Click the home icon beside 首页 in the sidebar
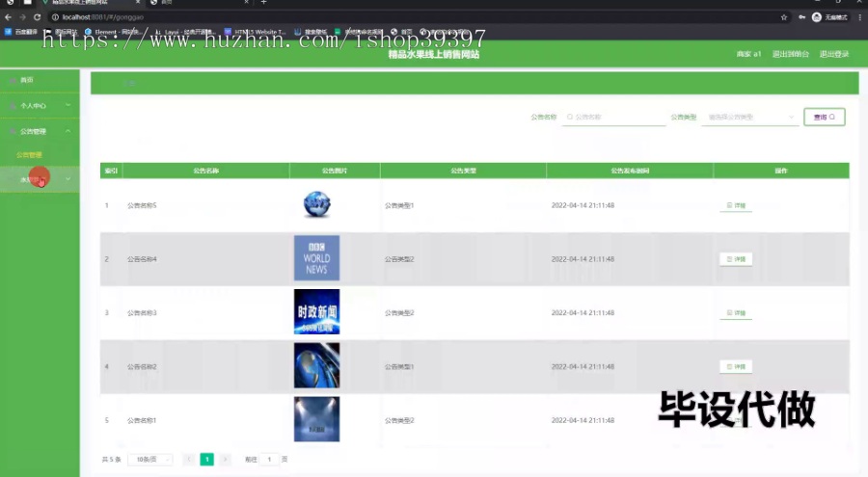 tap(13, 80)
